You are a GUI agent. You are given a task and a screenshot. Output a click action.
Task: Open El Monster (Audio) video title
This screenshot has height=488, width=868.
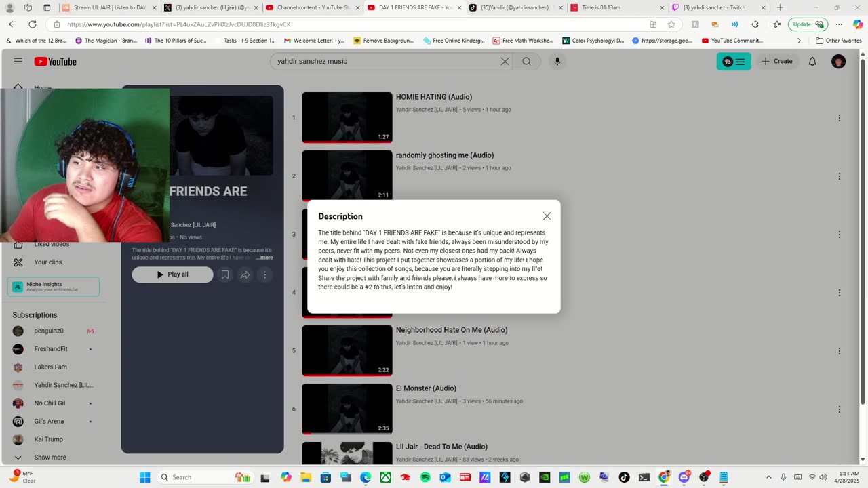426,388
